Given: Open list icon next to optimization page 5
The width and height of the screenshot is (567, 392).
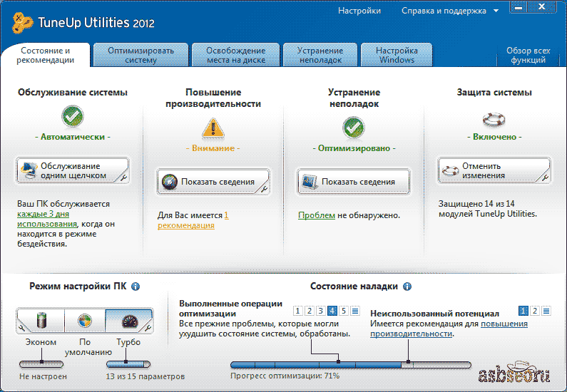Looking at the screenshot, I should click(355, 311).
